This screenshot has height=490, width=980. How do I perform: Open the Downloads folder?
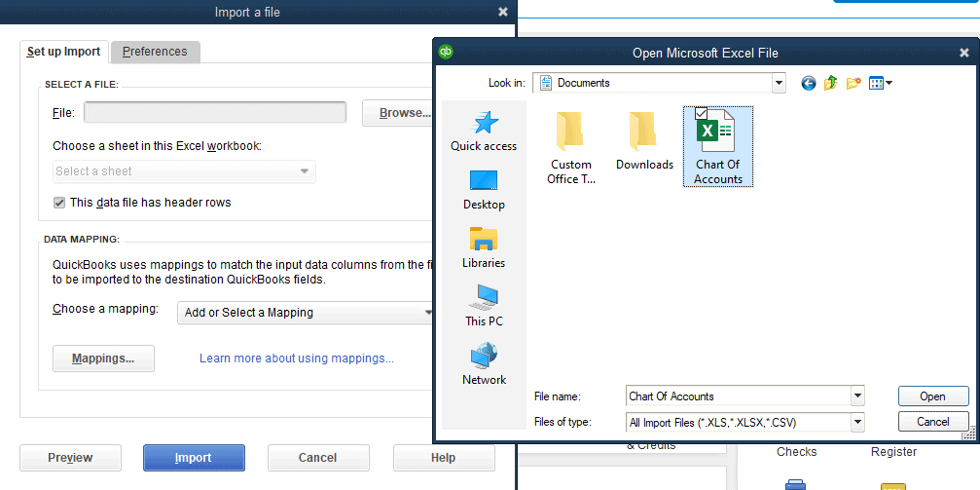pos(644,141)
